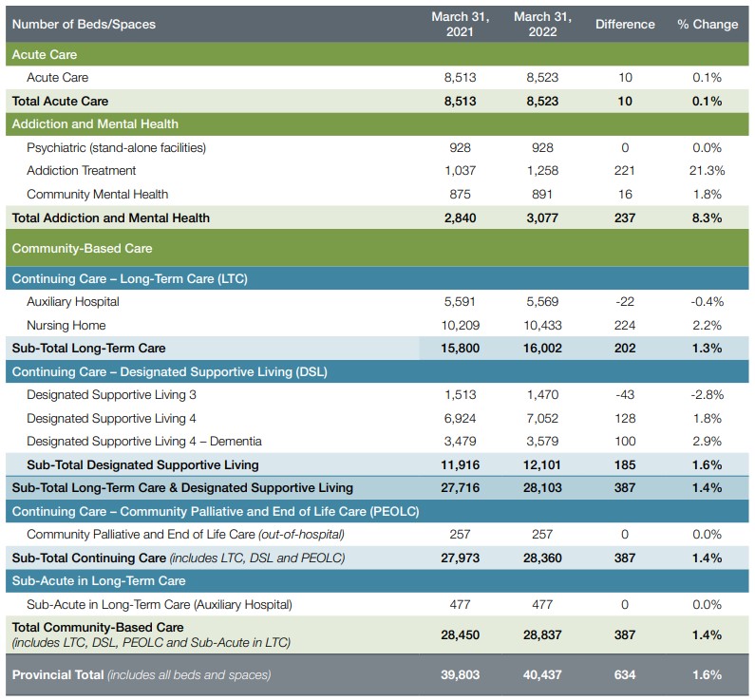Select the green 'Addiction and Mental Health' section header
Image resolution: width=755 pixels, height=700 pixels.
click(x=95, y=123)
